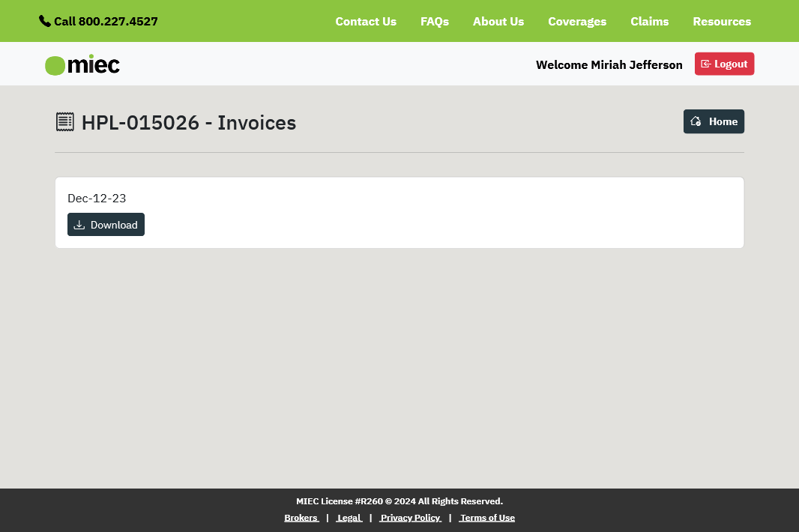Click the invoice receipt icon beside HPL-015026
Image resolution: width=799 pixels, height=532 pixels.
tap(65, 122)
